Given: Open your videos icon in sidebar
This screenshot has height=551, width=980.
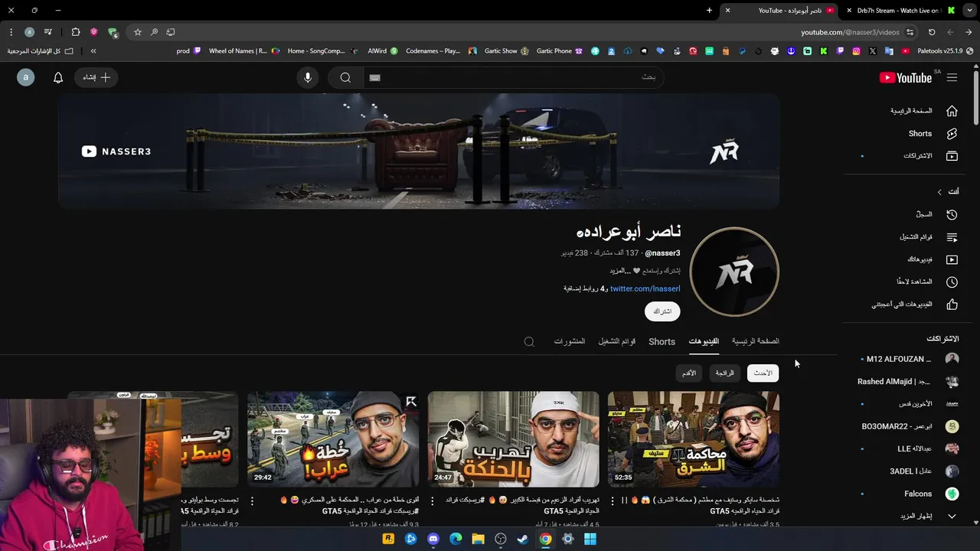Looking at the screenshot, I should (x=952, y=259).
